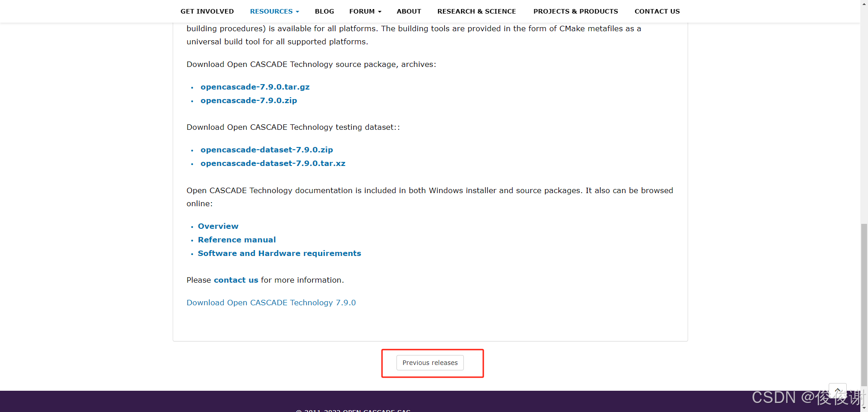This screenshot has height=412, width=868.
Task: Follow the contact us link
Action: (x=236, y=280)
